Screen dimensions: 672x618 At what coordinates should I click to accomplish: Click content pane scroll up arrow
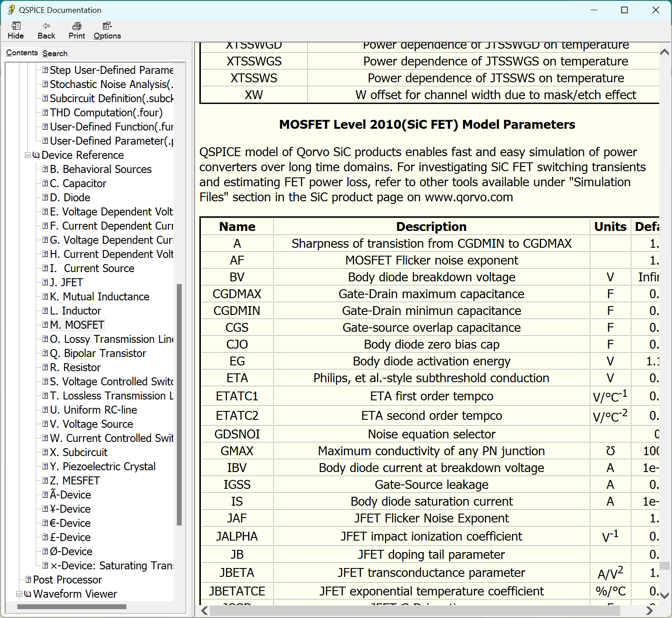[x=664, y=52]
